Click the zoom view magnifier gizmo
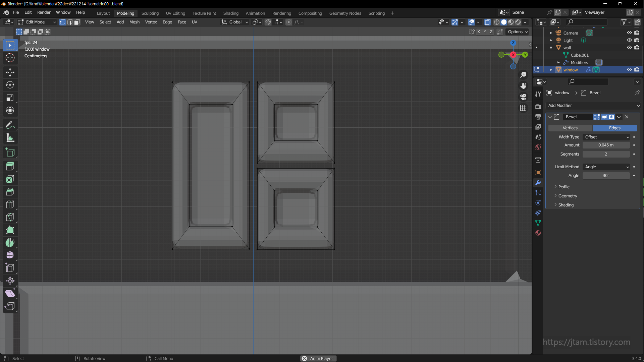 pyautogui.click(x=523, y=74)
